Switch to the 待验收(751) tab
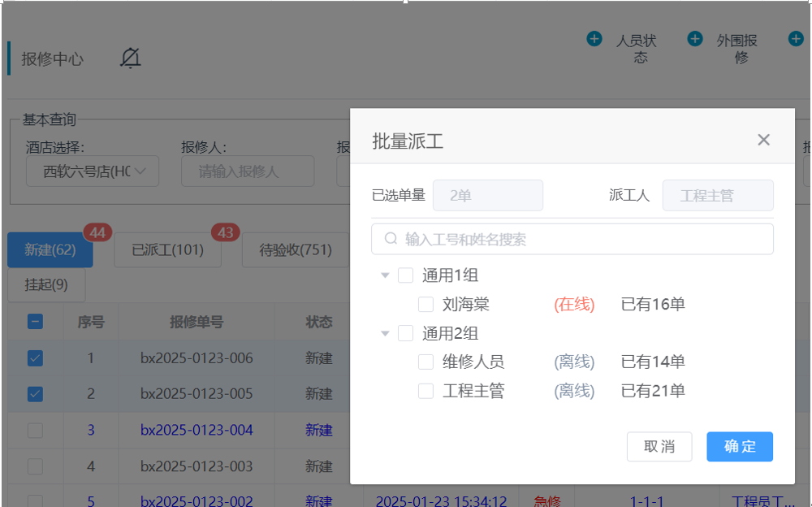 (x=296, y=250)
